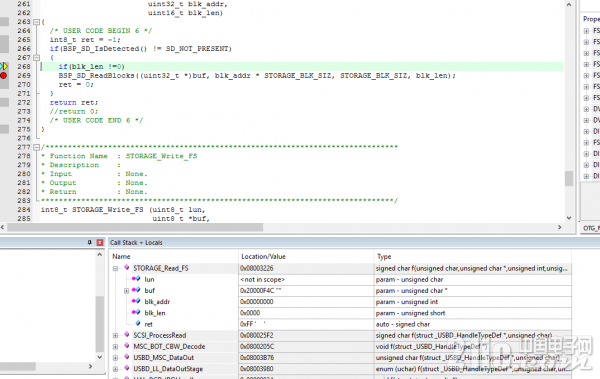Click the buf value 0x20000F4C

tap(261, 291)
